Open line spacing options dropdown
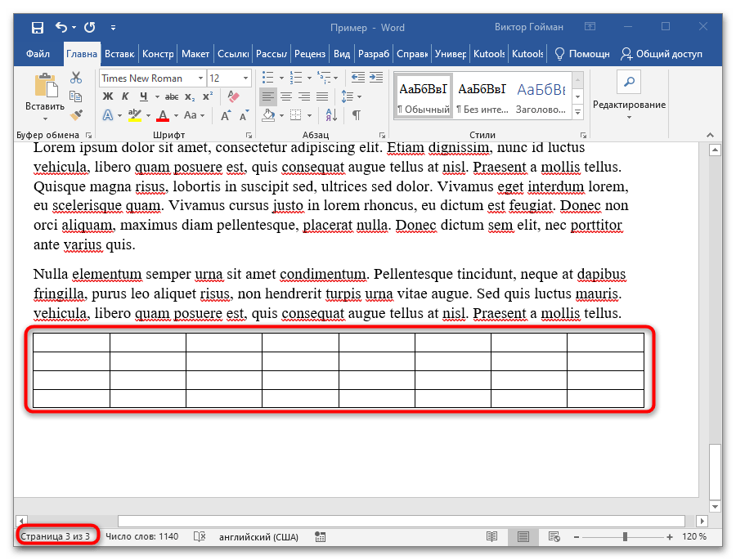This screenshot has width=736, height=560. pos(360,96)
